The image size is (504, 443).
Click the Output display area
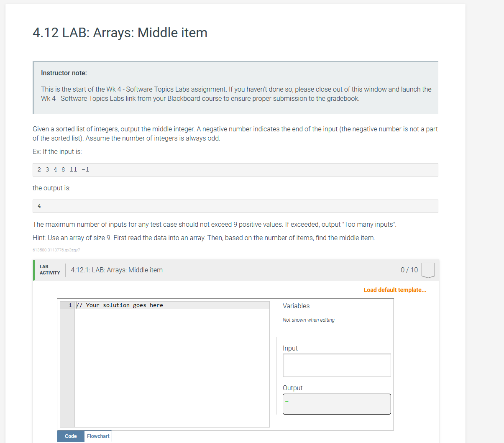click(336, 404)
